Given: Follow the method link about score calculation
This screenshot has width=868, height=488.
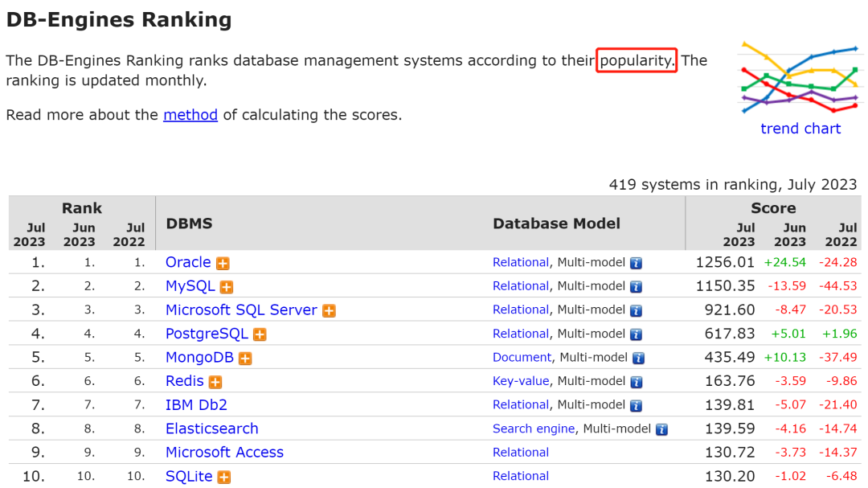Looking at the screenshot, I should pyautogui.click(x=190, y=115).
